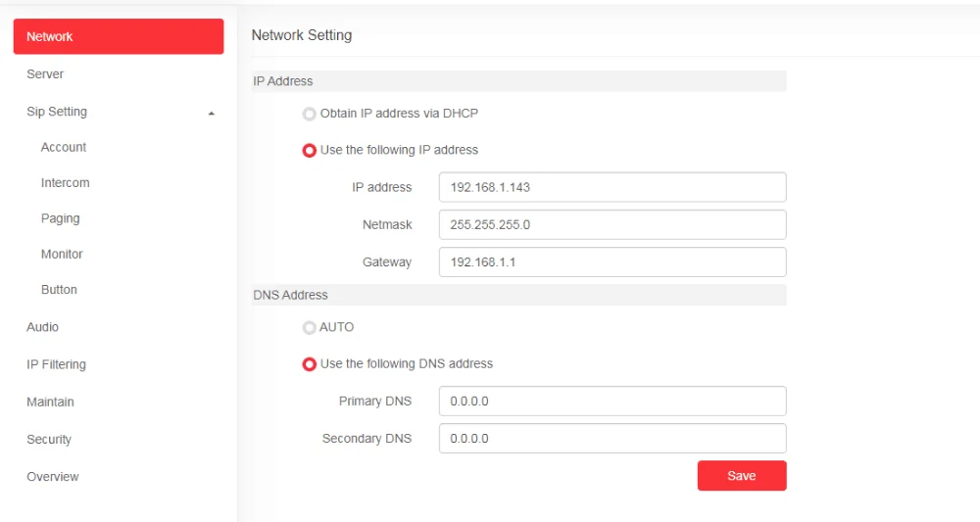Click the IP Address section header
The image size is (980, 522).
coord(518,81)
